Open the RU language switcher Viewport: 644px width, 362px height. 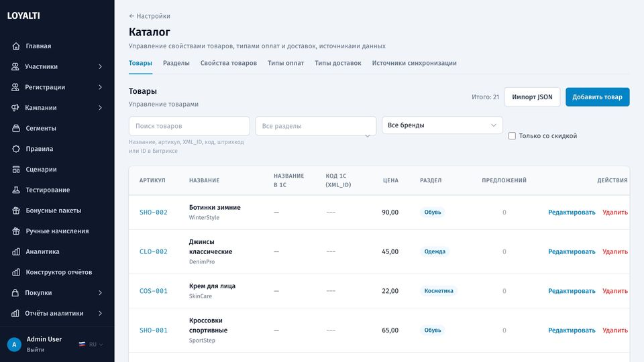pos(91,345)
